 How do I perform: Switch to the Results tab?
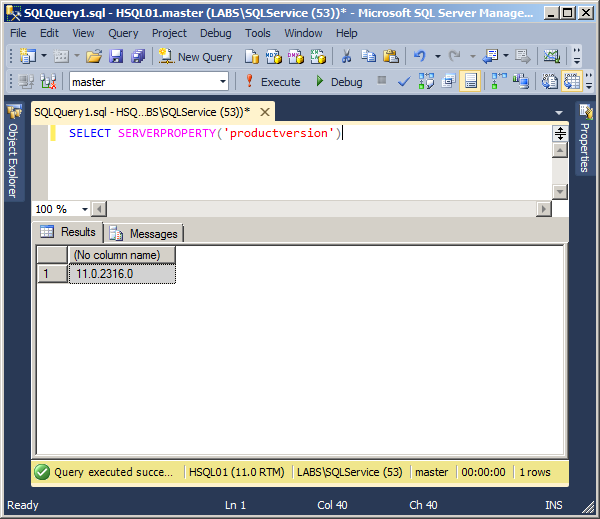68,232
